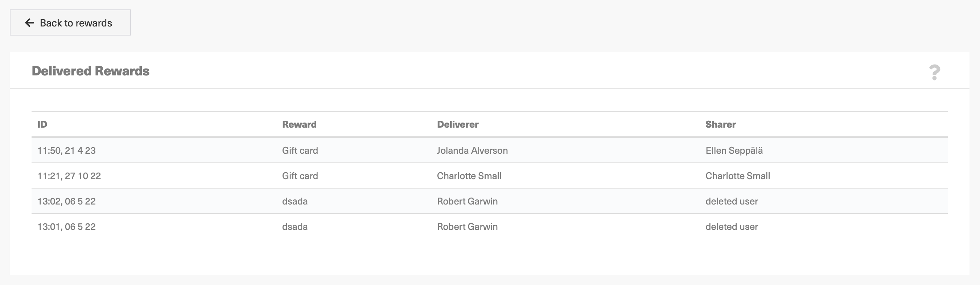Viewport: 980px width, 285px height.
Task: Click the help question mark icon
Action: 934,72
